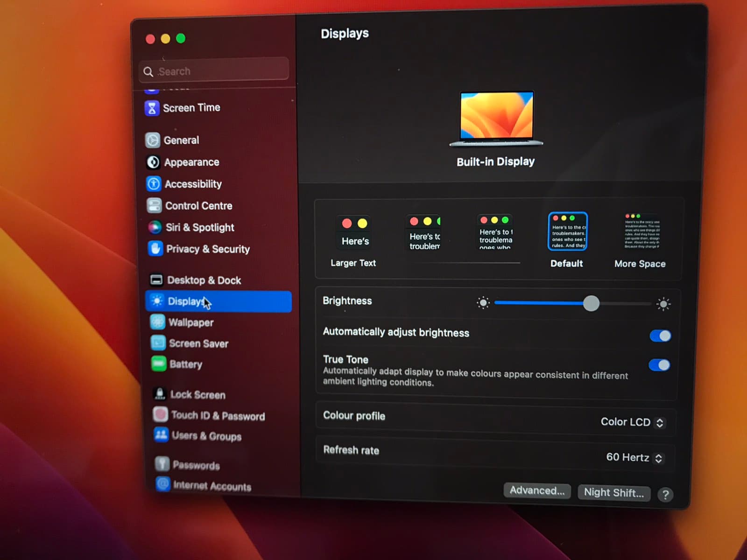Viewport: 747px width, 560px height.
Task: Toggle the True Tone switch
Action: [x=659, y=365]
